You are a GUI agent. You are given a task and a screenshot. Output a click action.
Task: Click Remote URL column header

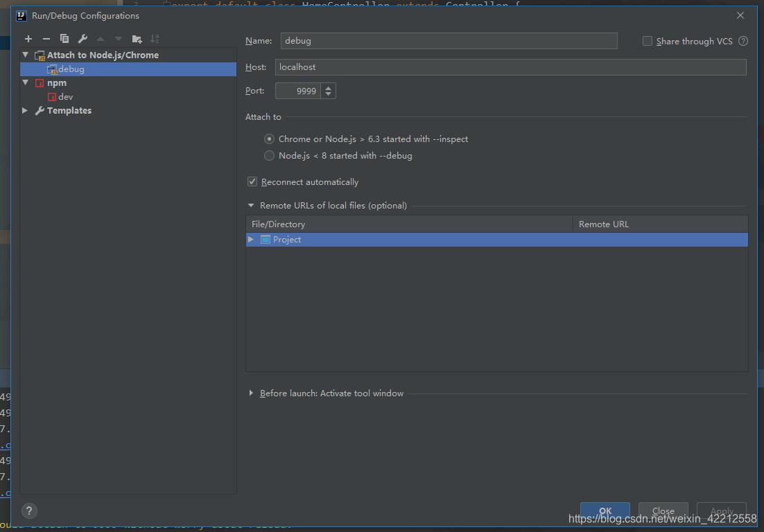tap(660, 224)
